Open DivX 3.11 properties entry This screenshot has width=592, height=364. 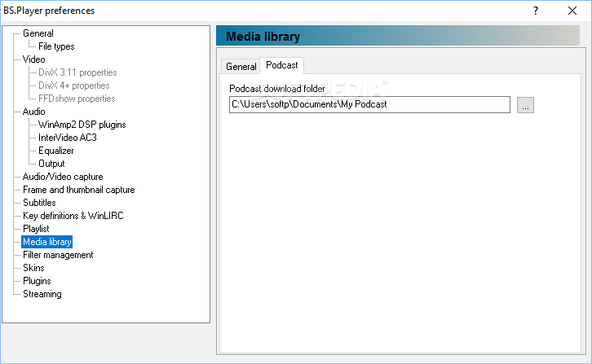click(x=77, y=72)
